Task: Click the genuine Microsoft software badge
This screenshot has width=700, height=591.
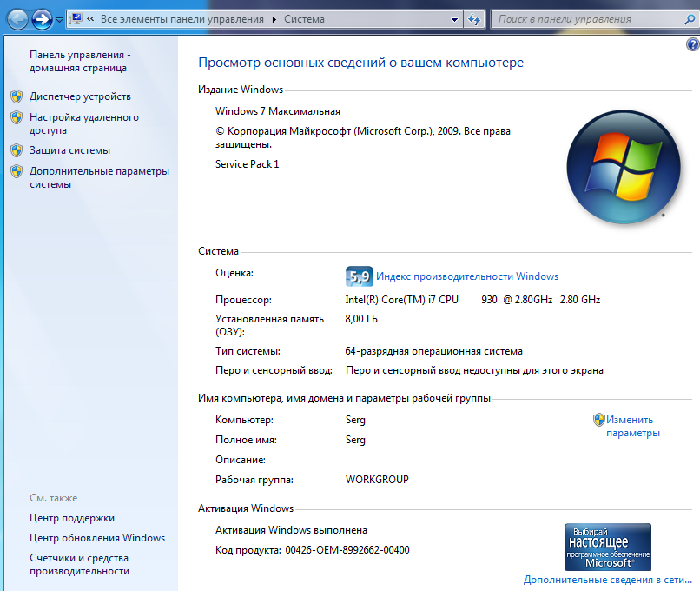Action: [x=608, y=548]
